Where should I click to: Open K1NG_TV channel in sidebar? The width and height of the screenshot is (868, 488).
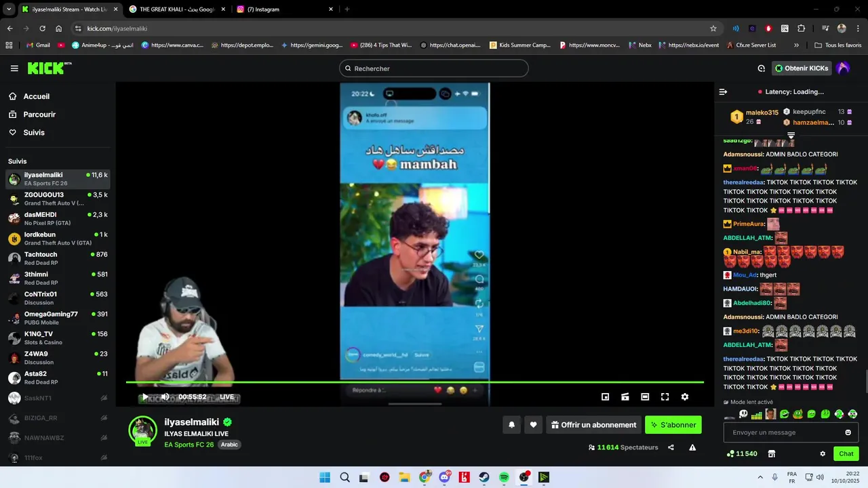click(x=58, y=338)
